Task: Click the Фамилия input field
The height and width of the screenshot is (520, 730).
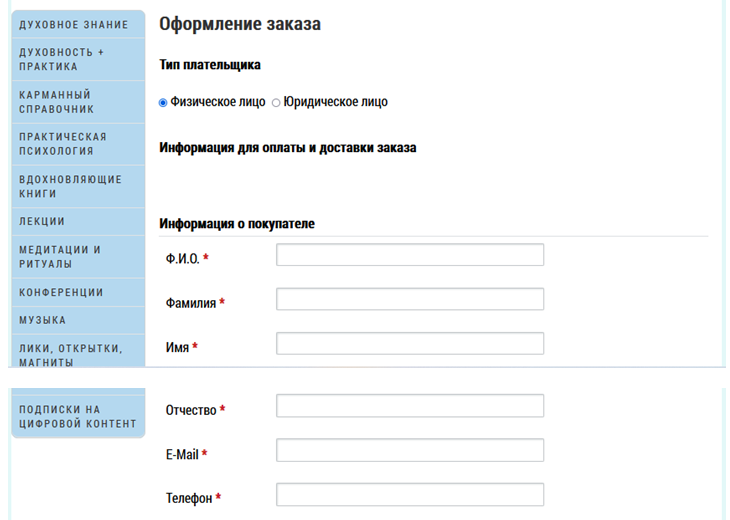Action: (409, 299)
